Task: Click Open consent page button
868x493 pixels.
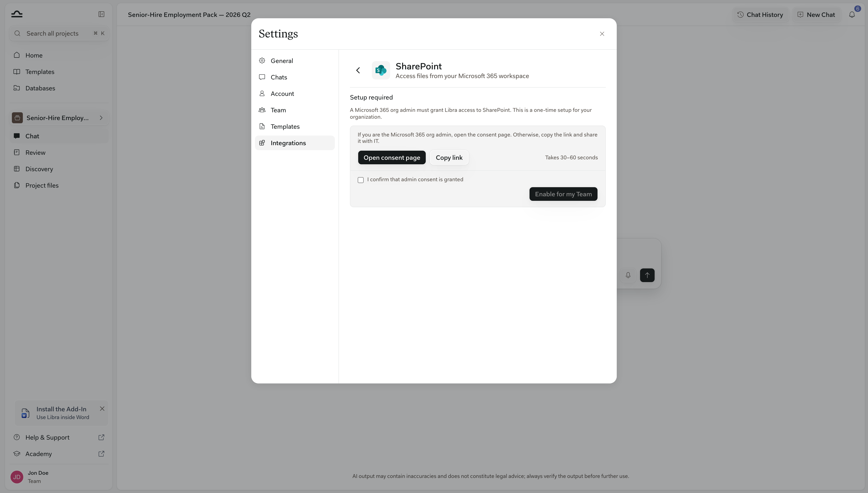Action: [392, 157]
